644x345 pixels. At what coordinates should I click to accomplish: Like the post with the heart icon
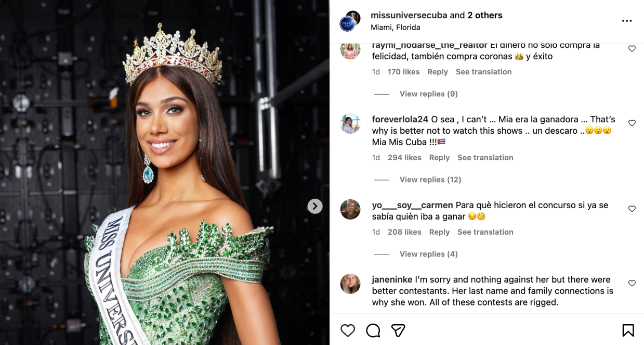[x=347, y=330]
